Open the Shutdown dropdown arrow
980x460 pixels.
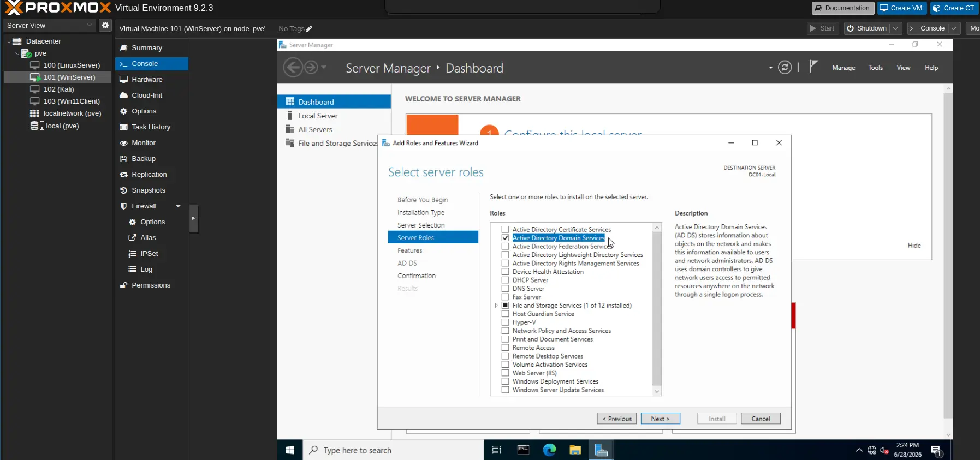click(x=896, y=28)
